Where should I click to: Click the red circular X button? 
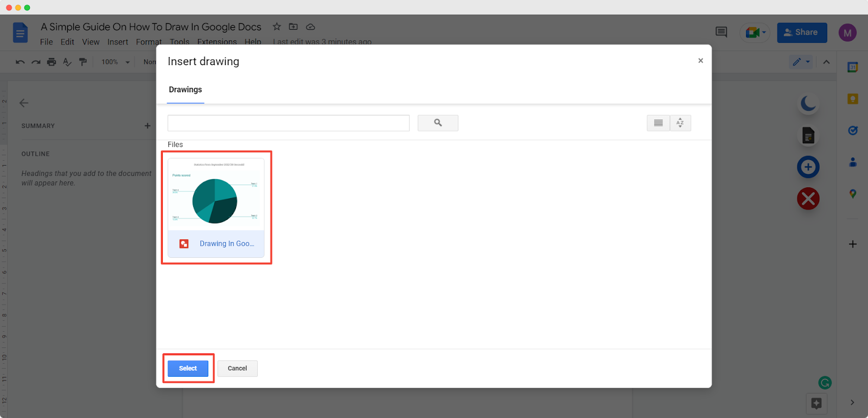[808, 199]
